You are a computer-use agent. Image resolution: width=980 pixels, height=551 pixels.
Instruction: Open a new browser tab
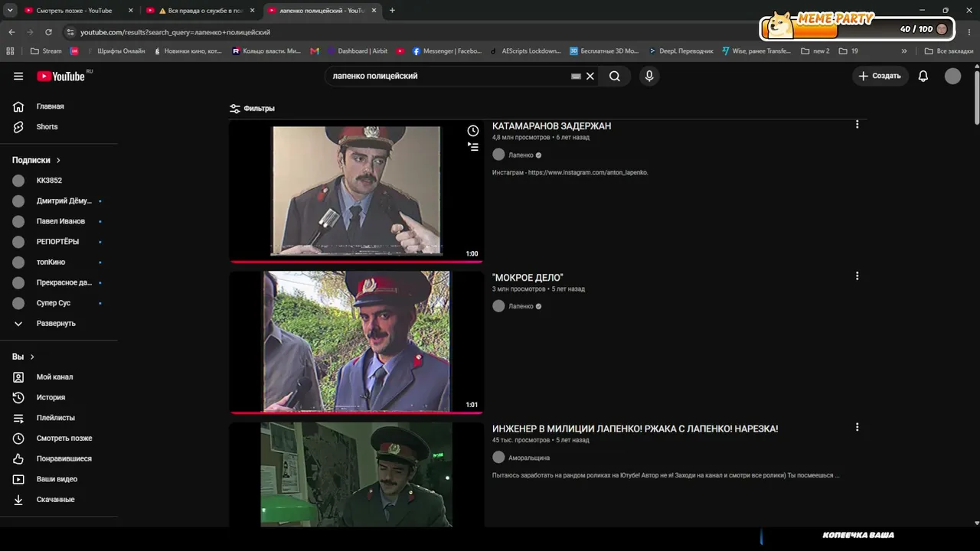[392, 11]
